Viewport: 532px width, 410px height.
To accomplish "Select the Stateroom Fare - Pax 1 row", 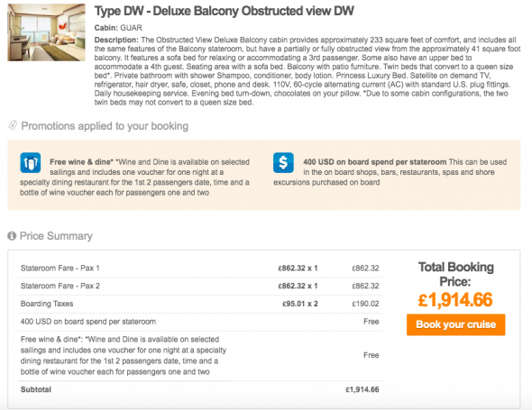I will tap(200, 269).
